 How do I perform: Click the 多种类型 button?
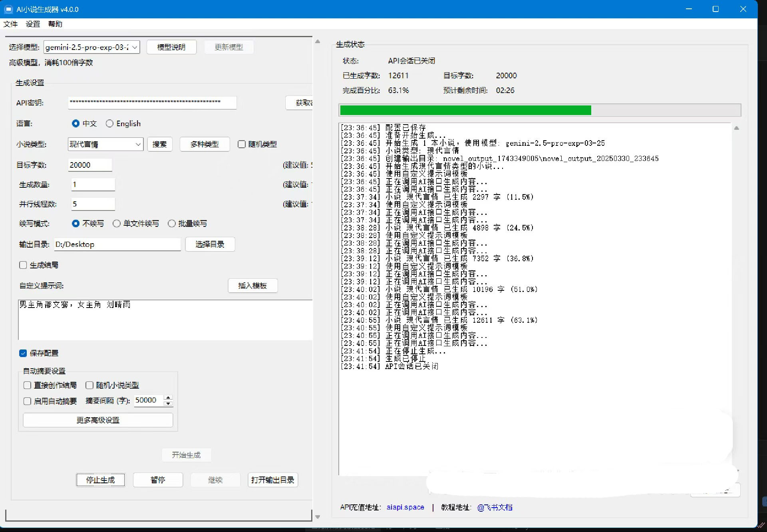click(x=205, y=144)
